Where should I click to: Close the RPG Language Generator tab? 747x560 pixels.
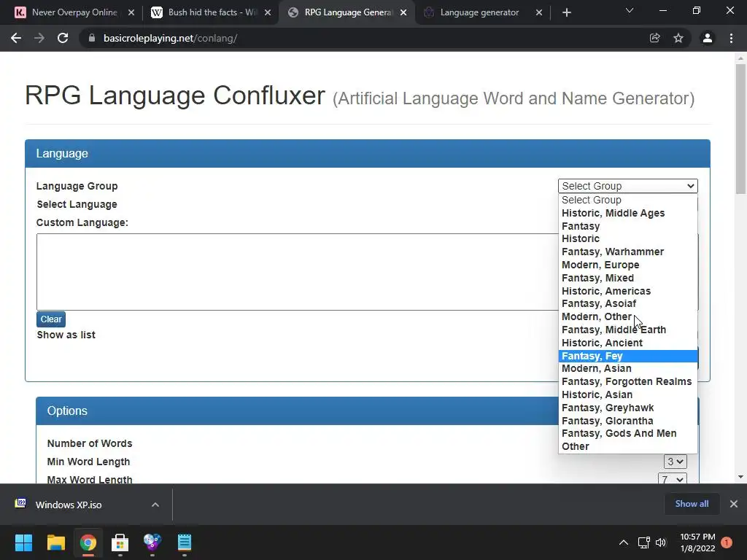[x=403, y=12]
